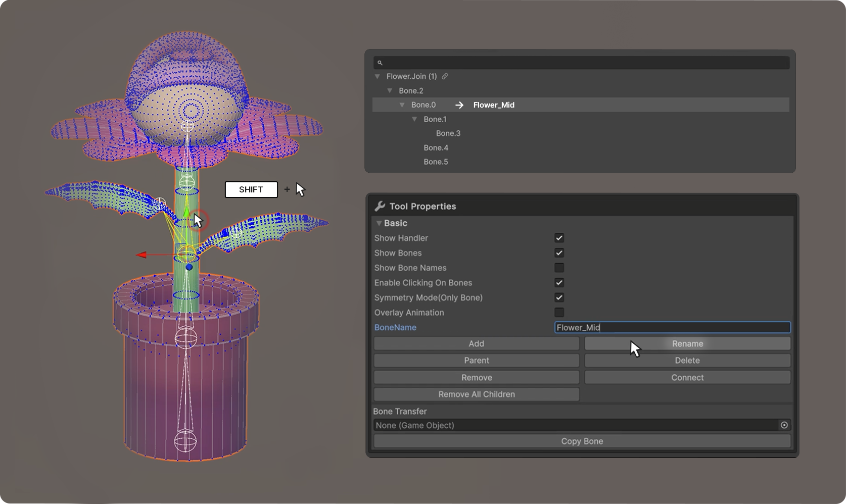Select Flower.Join (1) root object
This screenshot has width=846, height=504.
click(411, 76)
